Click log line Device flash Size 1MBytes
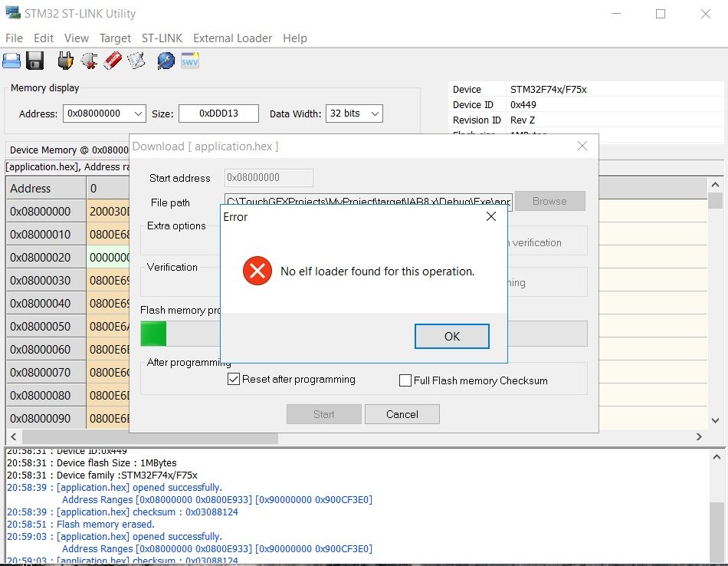Viewport: 728px width, 566px height. 92,462
